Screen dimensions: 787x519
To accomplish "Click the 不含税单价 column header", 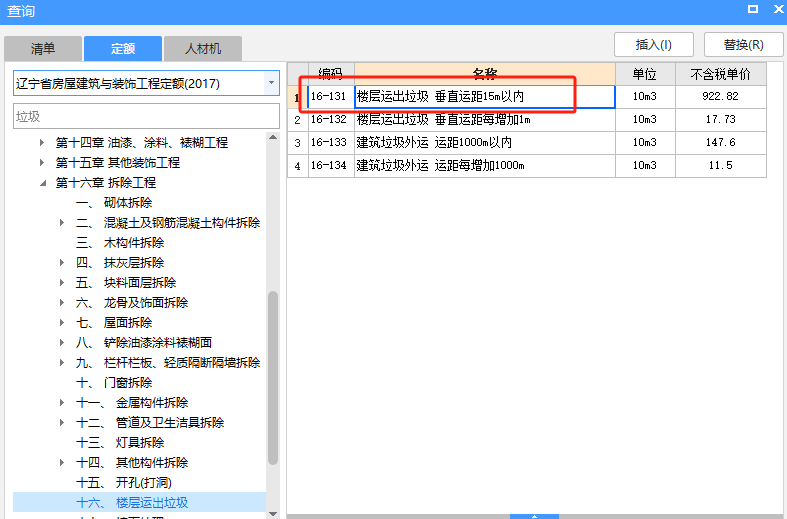I will tap(721, 74).
